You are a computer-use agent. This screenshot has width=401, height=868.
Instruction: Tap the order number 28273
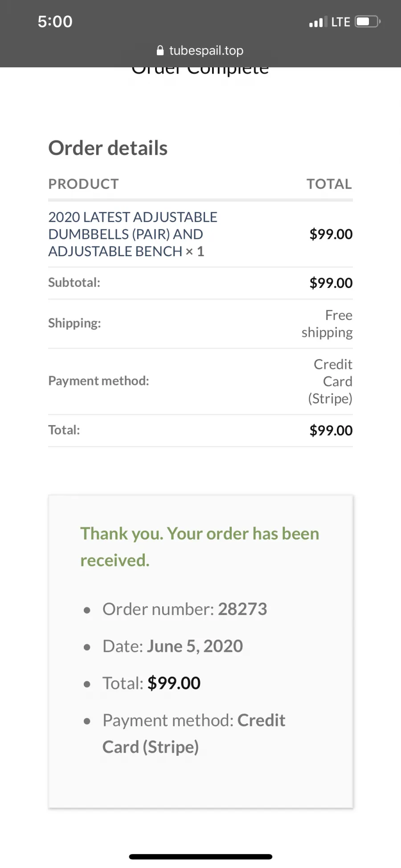coord(242,609)
